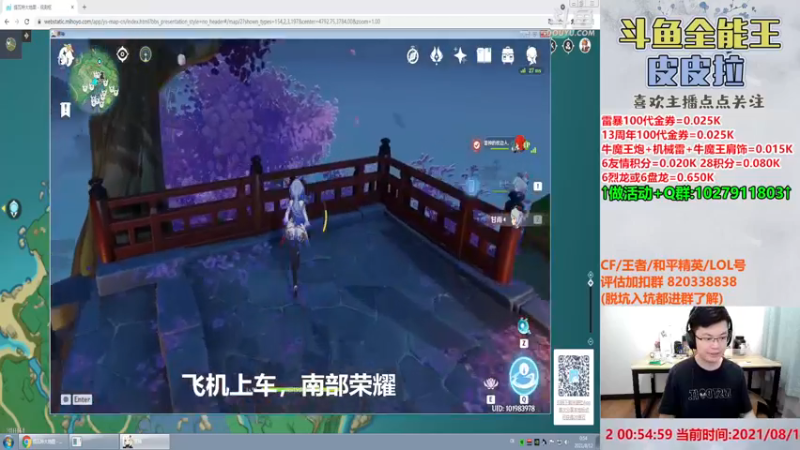Click the QR code image
The height and width of the screenshot is (450, 800).
pos(573,377)
